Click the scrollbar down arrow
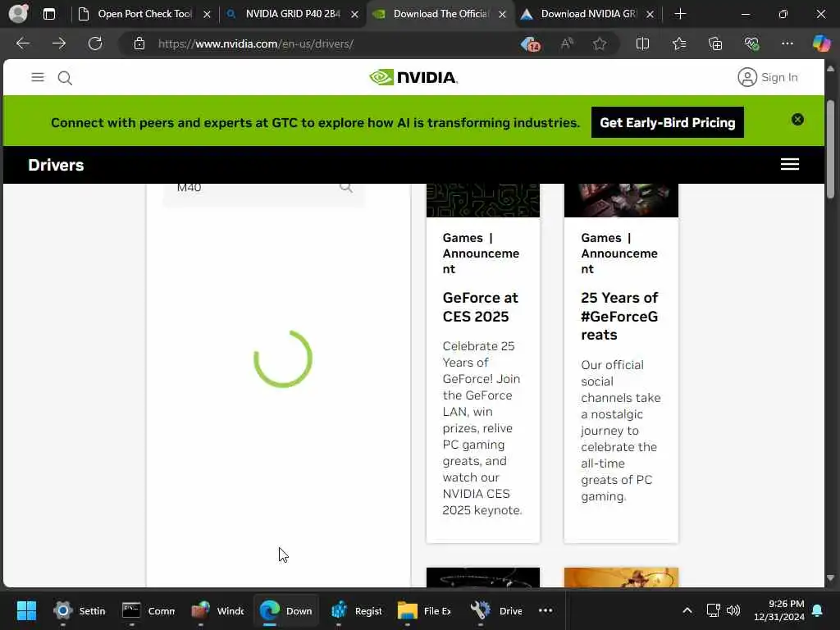The image size is (840, 630). [830, 578]
